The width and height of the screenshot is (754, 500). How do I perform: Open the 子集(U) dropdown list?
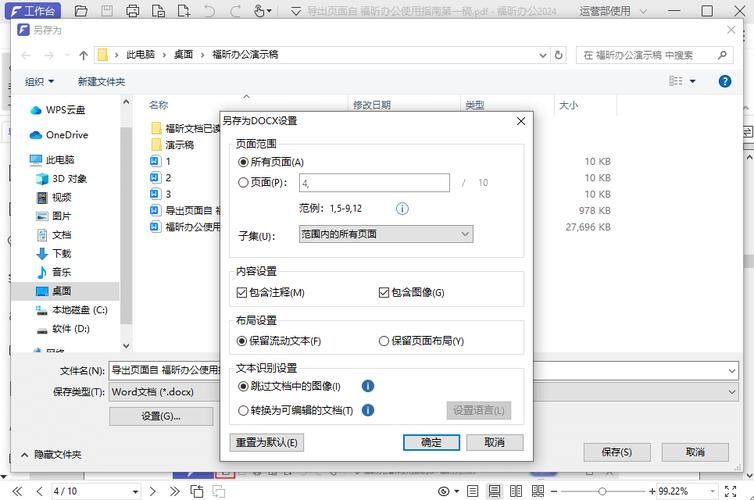[x=385, y=234]
